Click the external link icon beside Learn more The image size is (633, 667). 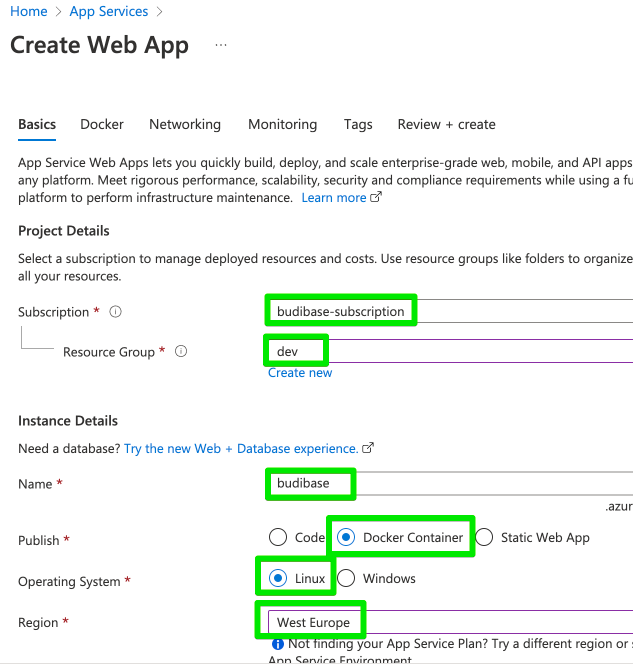click(x=376, y=197)
